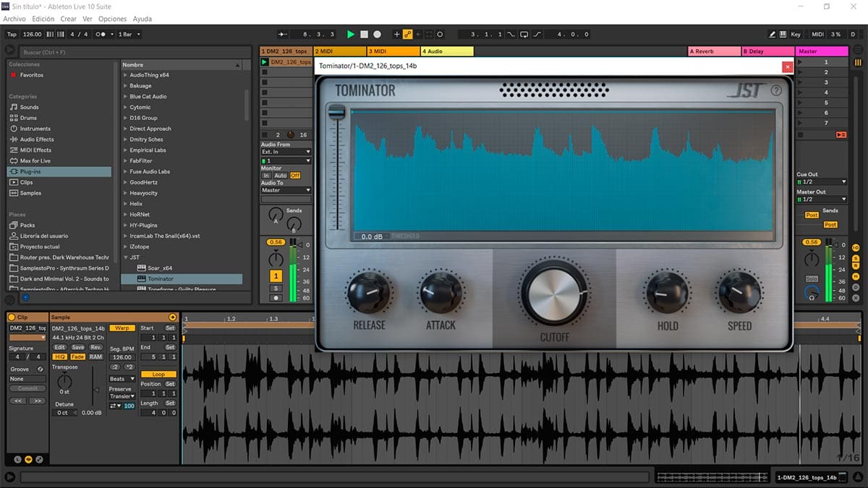Screen dimensions: 868x488
Task: Open the Ayuda menu
Action: [142, 19]
